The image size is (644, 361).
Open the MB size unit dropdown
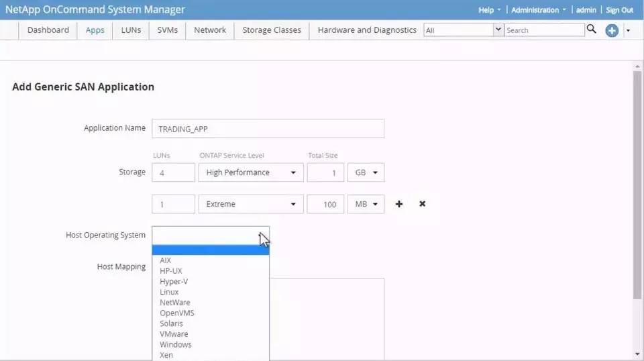tap(366, 204)
